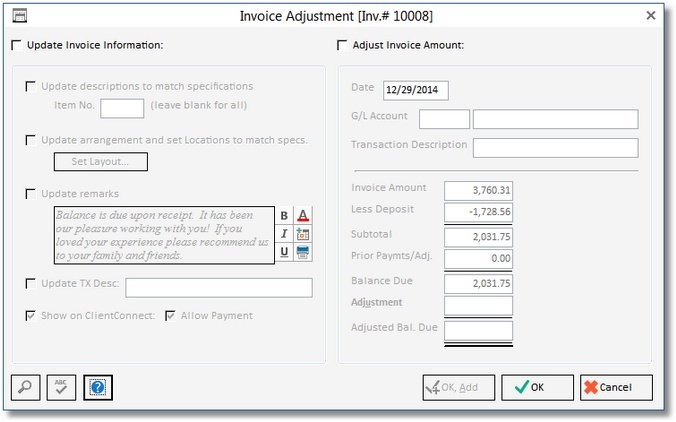Click the Italic formatting icon beside remarks

284,234
